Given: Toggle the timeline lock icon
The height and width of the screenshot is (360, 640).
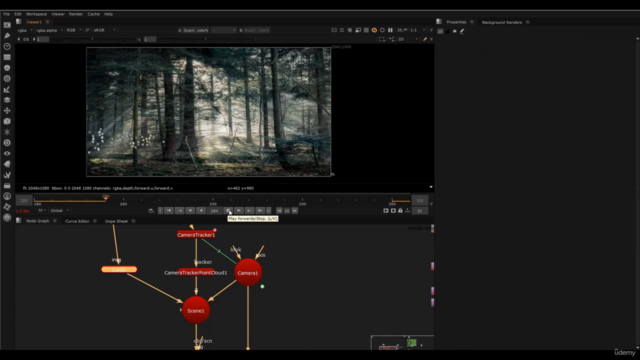Looking at the screenshot, I should point(400,211).
